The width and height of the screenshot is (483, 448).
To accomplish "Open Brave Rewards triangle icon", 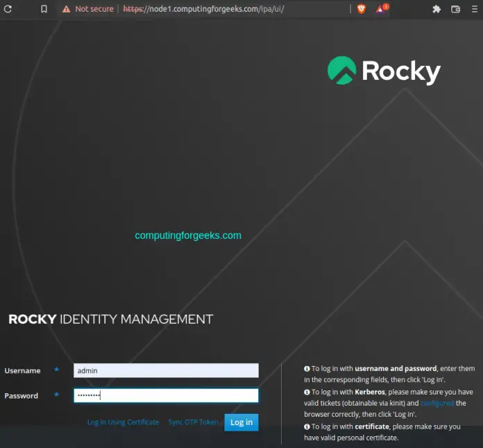I will tap(381, 10).
